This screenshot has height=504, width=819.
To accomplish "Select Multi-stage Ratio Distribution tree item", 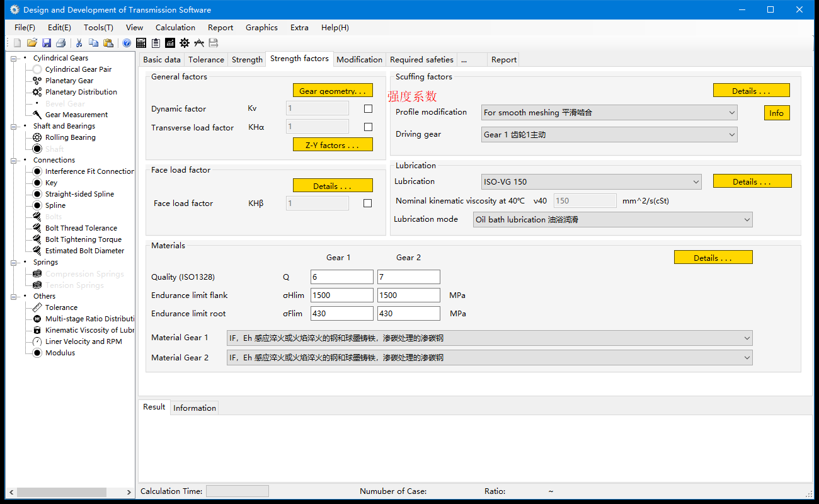I will (x=89, y=319).
